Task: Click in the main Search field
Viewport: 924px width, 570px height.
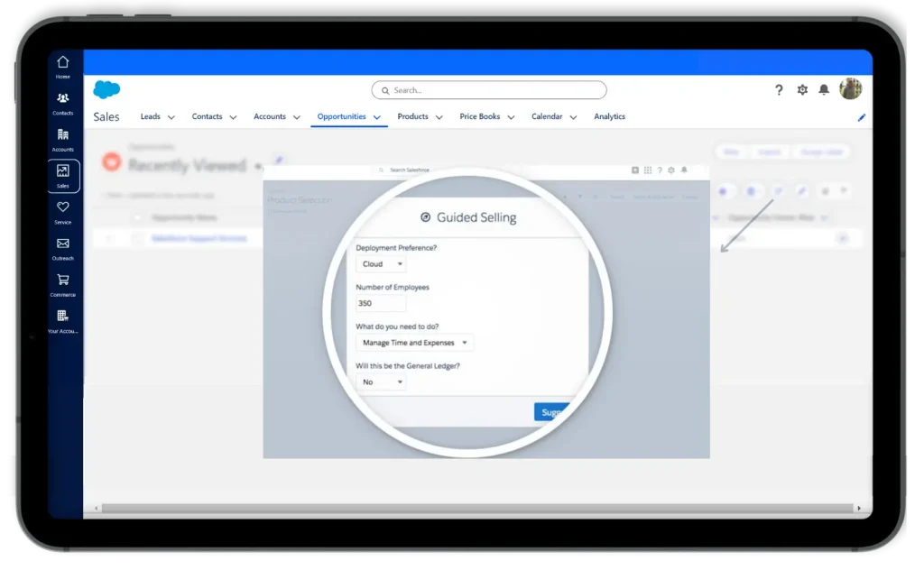Action: 489,90
